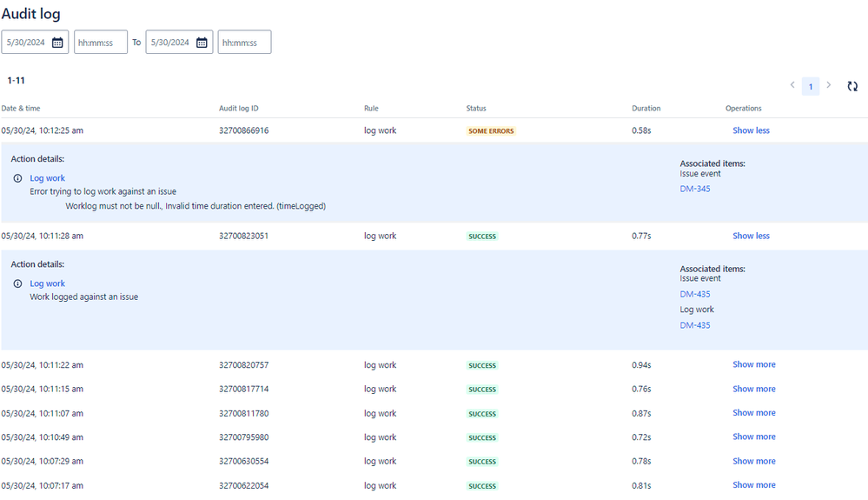868x500 pixels.
Task: Click info icon beside successful Log work
Action: coord(17,283)
